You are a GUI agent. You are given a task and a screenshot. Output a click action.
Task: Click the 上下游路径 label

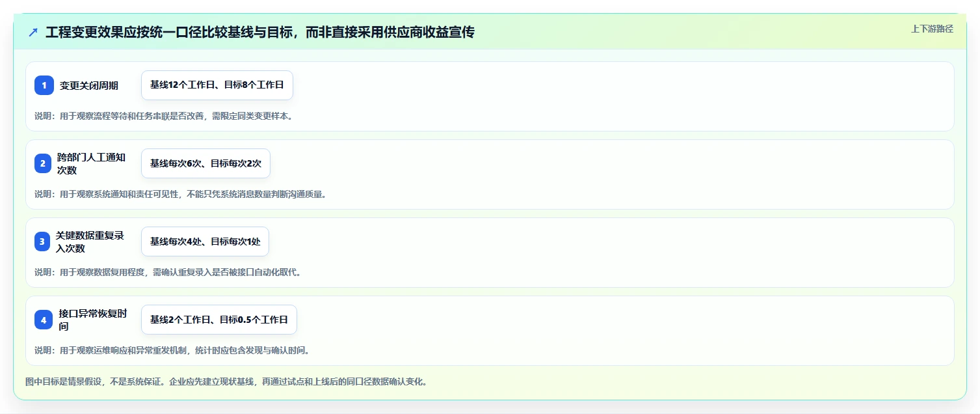932,29
